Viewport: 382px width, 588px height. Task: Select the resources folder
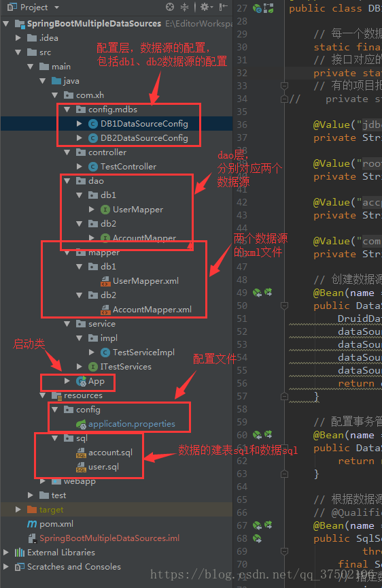(x=83, y=395)
